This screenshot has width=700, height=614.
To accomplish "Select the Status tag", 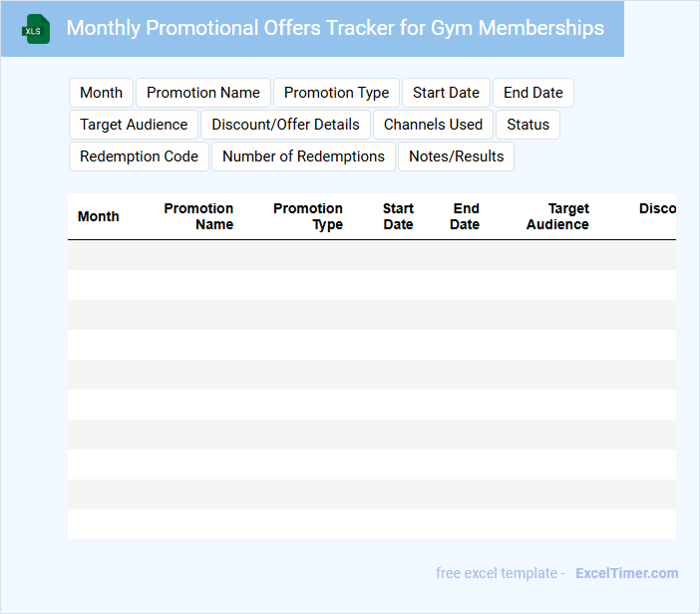I will coord(527,125).
